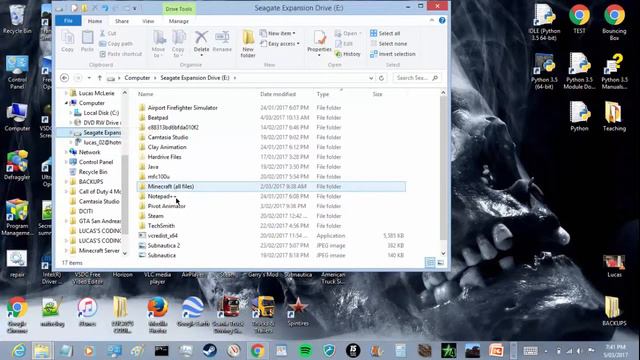The height and width of the screenshot is (360, 640).
Task: Open the File tab
Action: [x=68, y=21]
